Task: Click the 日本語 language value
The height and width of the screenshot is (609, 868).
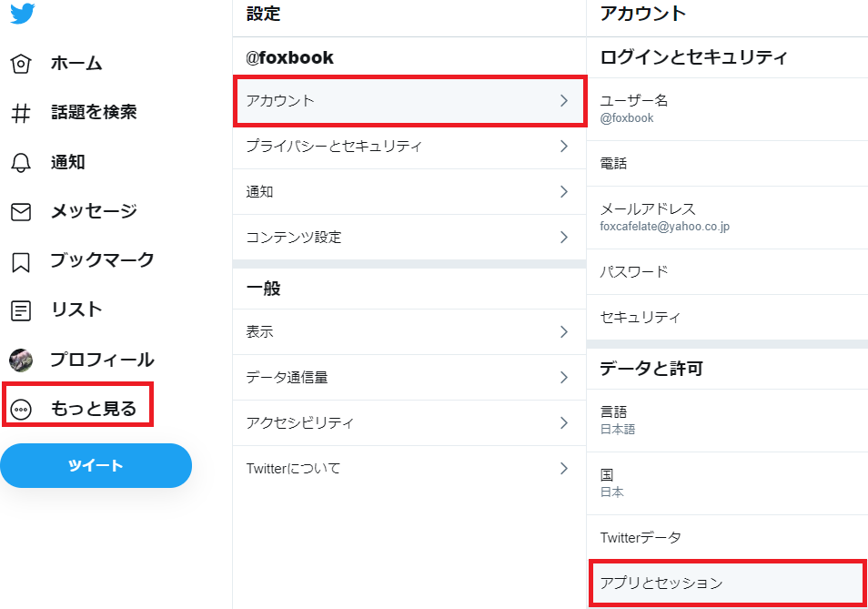Action: (x=618, y=429)
